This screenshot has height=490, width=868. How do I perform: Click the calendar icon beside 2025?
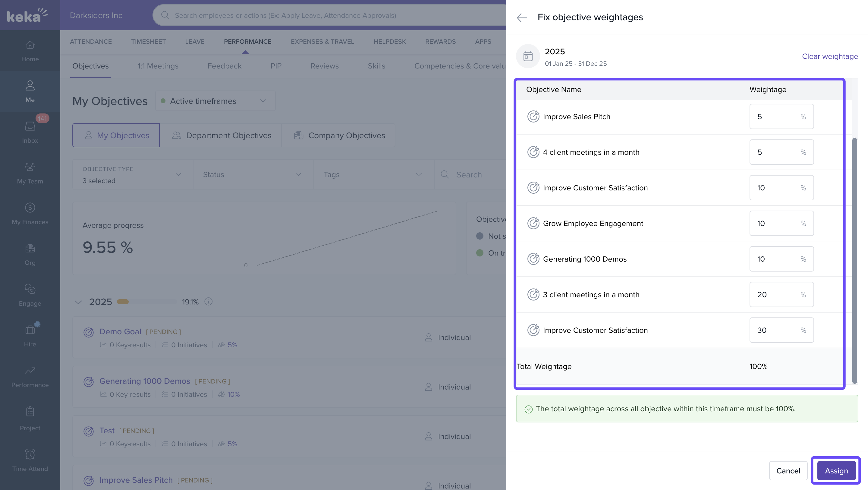(528, 56)
